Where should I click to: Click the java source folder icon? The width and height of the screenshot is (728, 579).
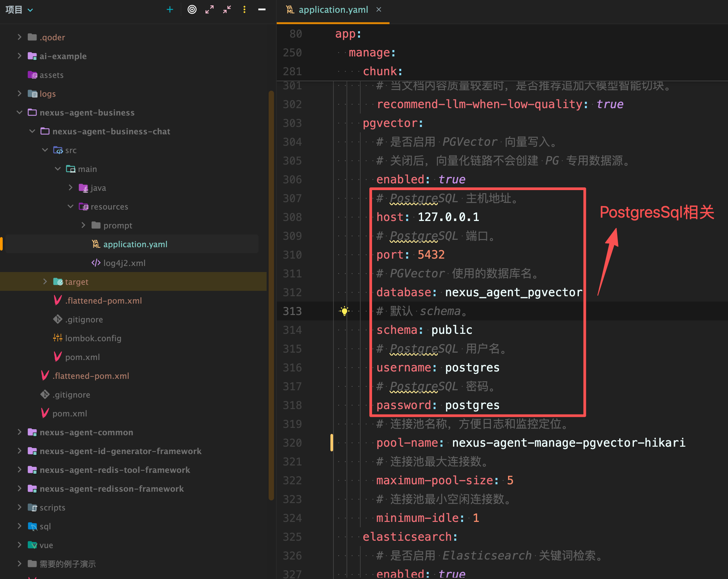click(x=83, y=187)
